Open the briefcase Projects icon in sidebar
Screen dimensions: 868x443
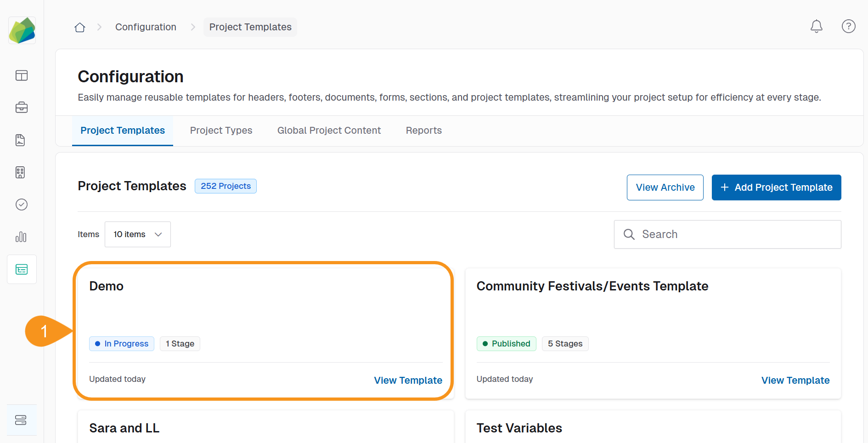pos(22,108)
